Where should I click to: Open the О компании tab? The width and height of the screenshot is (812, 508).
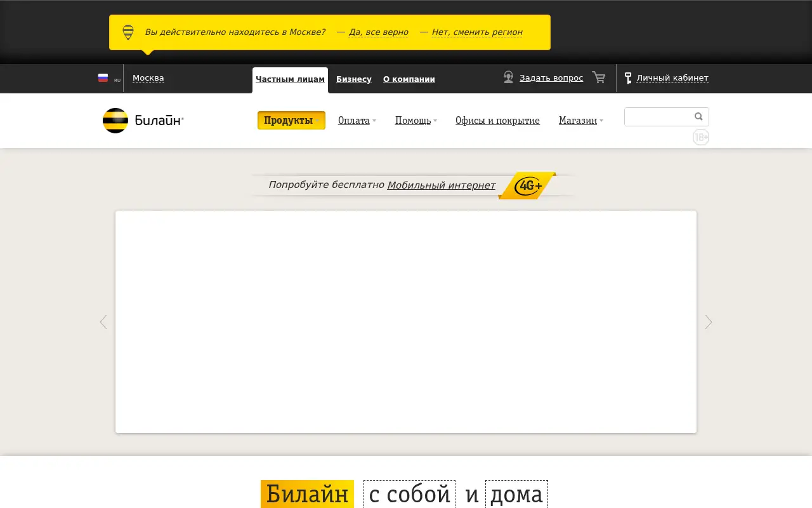tap(409, 79)
